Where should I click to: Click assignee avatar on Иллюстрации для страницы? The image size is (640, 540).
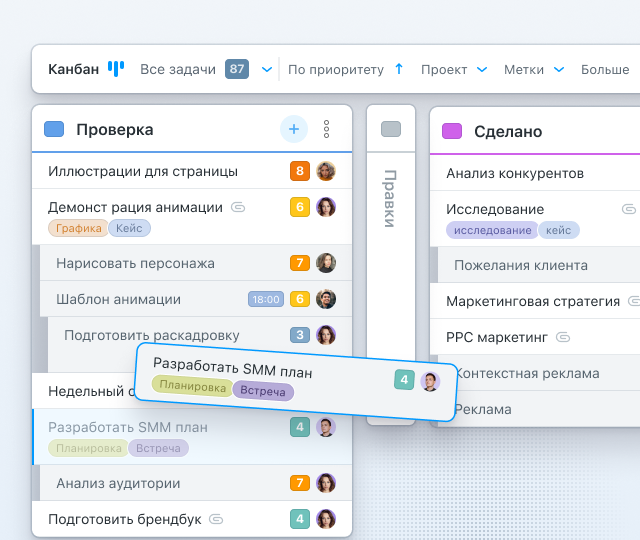coord(326,171)
